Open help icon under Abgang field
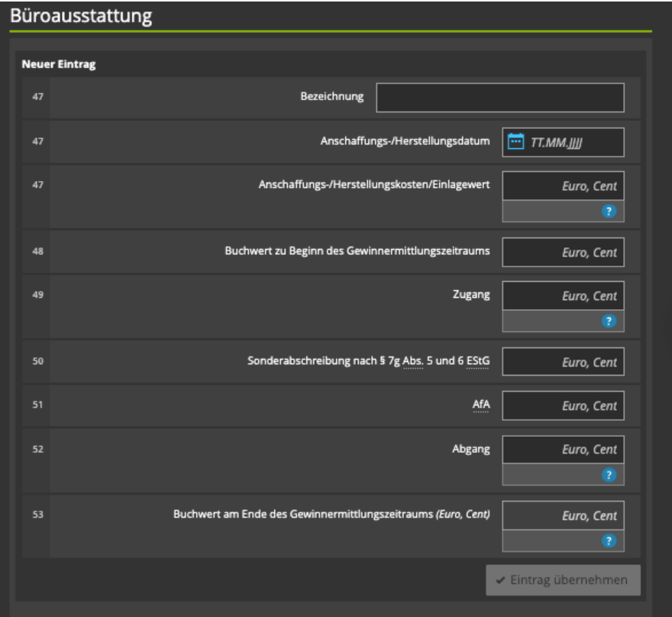The width and height of the screenshot is (672, 617). tap(609, 474)
